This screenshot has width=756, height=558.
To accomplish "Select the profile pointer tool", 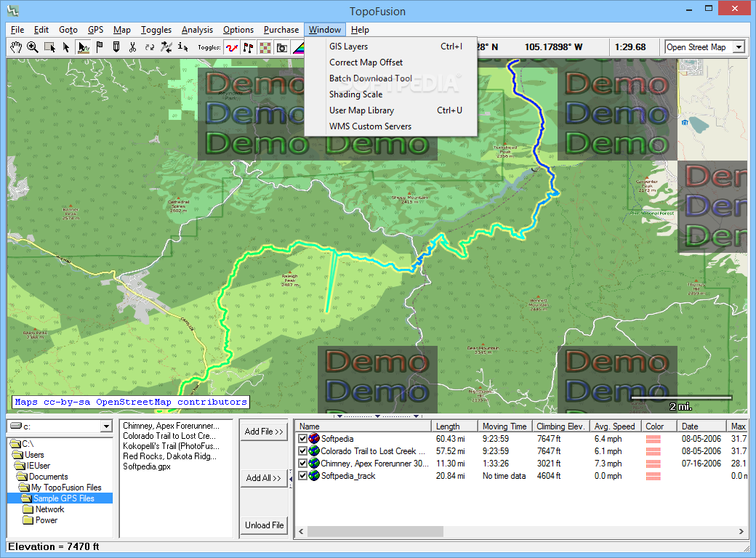I will (83, 47).
